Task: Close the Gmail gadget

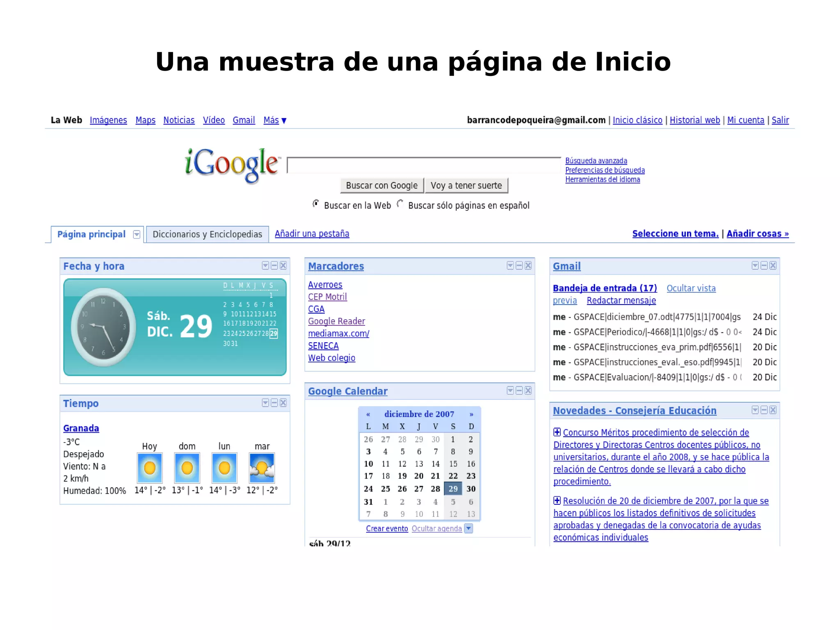Action: pos(773,266)
